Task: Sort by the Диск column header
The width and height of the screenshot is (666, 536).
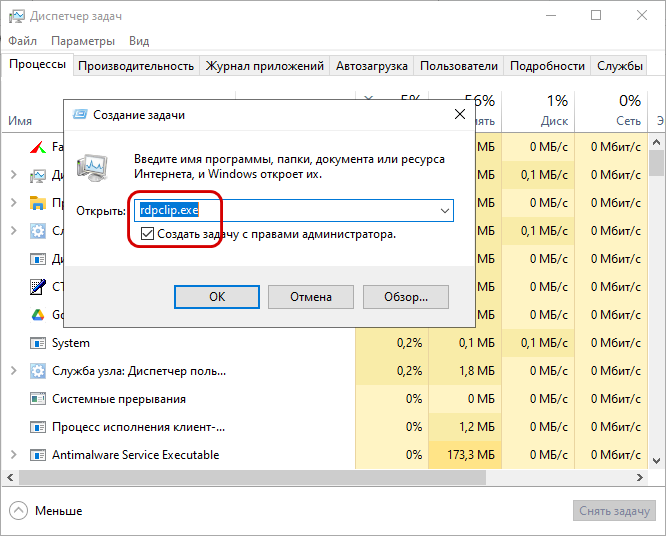Action: click(x=539, y=111)
